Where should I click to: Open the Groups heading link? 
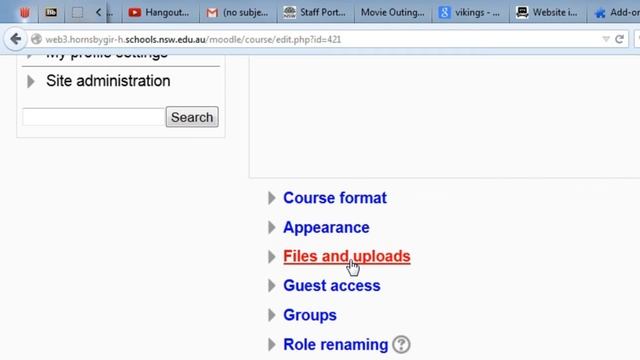[310, 315]
